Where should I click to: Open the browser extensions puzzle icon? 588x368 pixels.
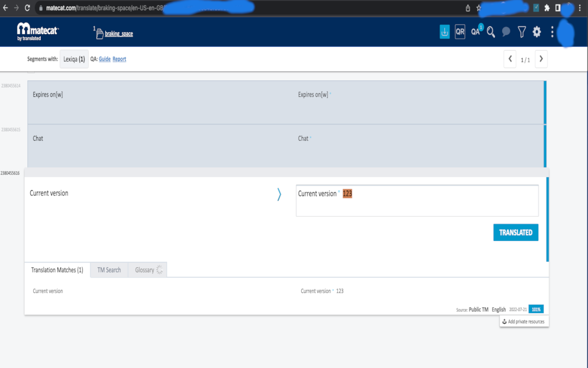(547, 8)
